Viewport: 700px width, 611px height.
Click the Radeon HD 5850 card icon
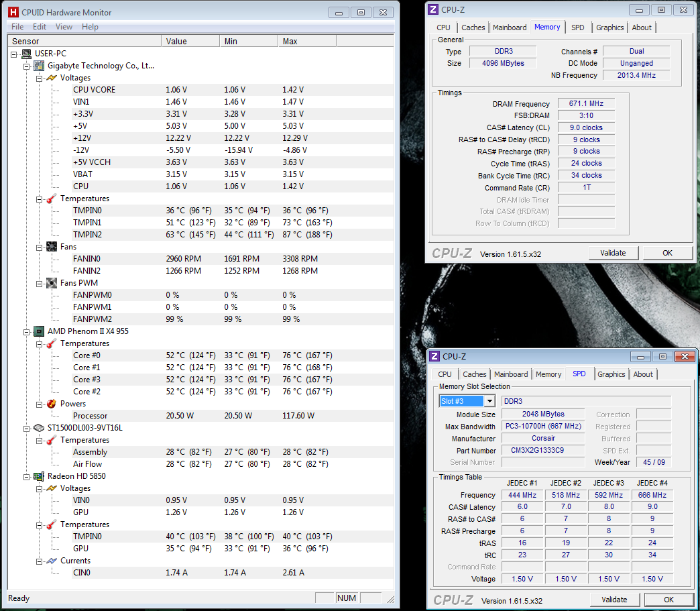click(x=40, y=476)
